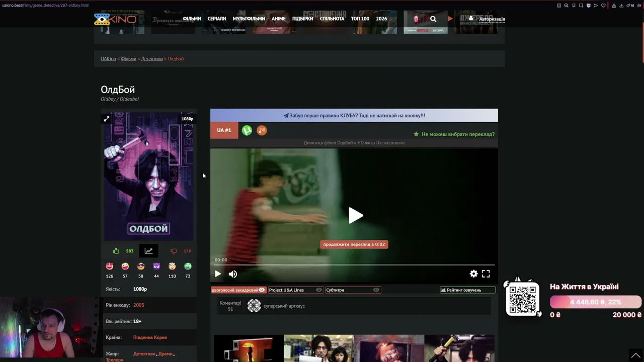Expand the movie poster to fullscreen
Image resolution: width=644 pixels, height=362 pixels.
[106, 119]
